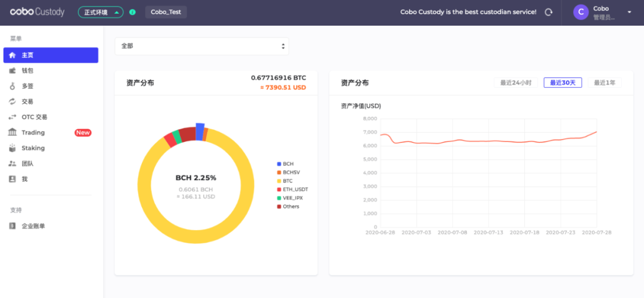
Task: Switch the chart to 最近1年
Action: point(605,83)
